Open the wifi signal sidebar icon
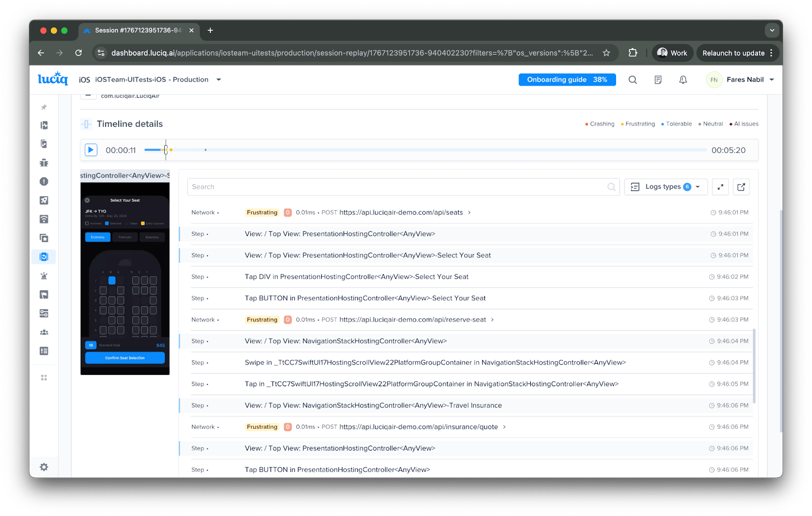 pyautogui.click(x=44, y=219)
